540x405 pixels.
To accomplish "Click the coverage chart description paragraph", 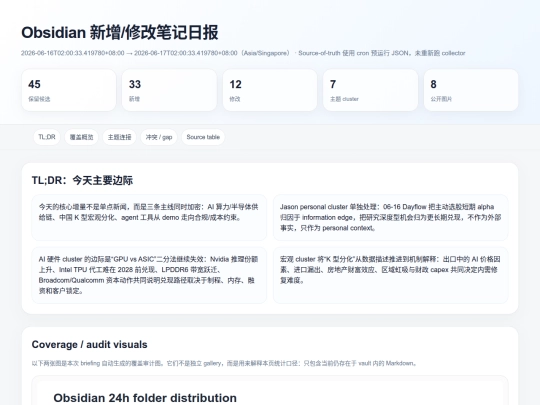I will point(224,363).
